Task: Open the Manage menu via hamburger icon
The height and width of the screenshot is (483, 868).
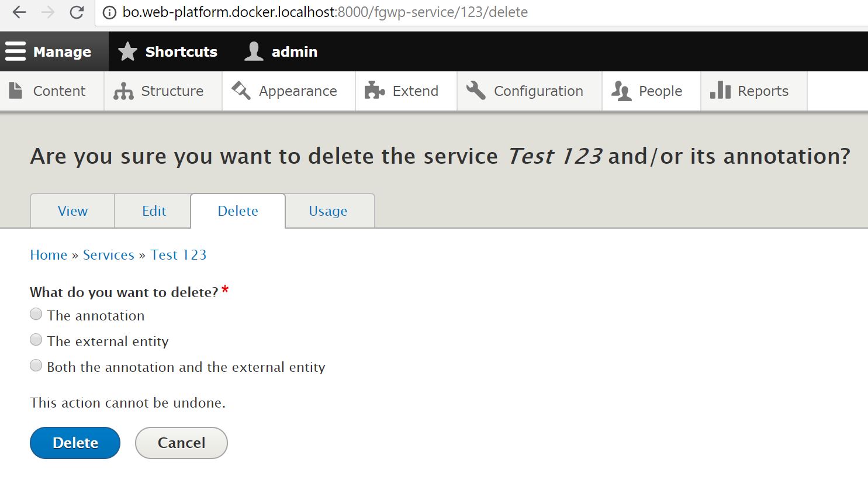Action: click(16, 51)
